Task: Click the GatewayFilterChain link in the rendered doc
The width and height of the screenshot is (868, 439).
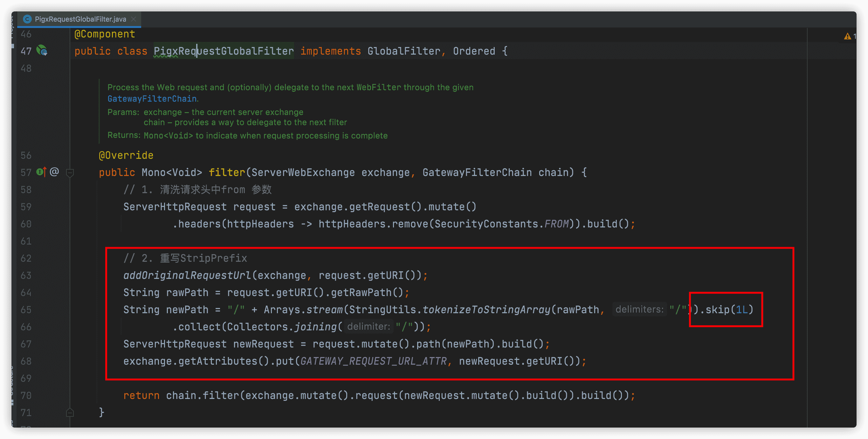Action: [x=152, y=99]
